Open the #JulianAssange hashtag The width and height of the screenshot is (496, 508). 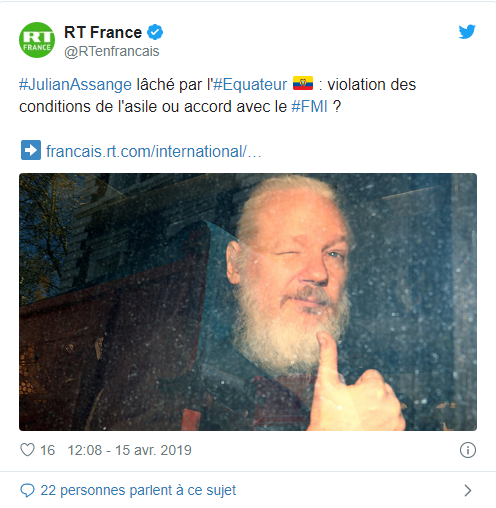[76, 84]
